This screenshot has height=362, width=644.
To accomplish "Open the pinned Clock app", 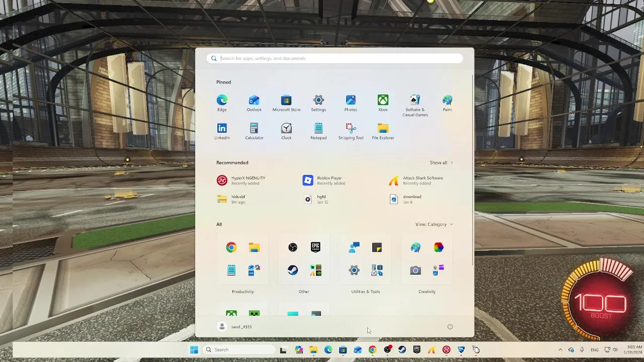I will (x=286, y=131).
